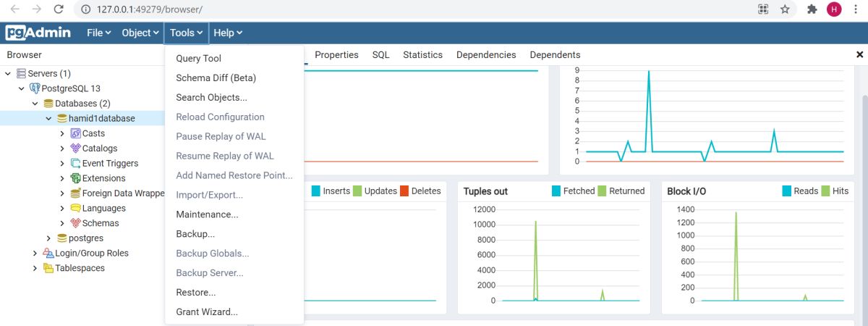Switch to the Dependents tab

pyautogui.click(x=555, y=55)
